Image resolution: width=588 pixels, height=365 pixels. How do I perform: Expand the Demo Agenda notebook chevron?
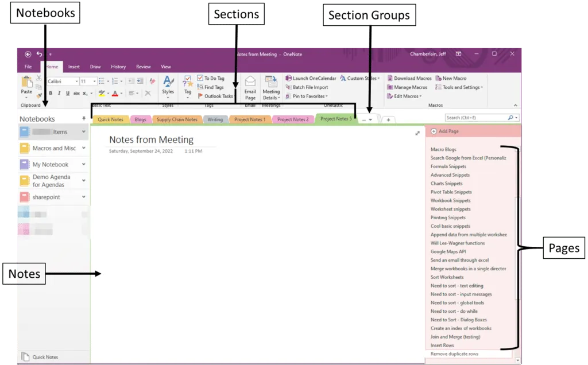pos(84,181)
